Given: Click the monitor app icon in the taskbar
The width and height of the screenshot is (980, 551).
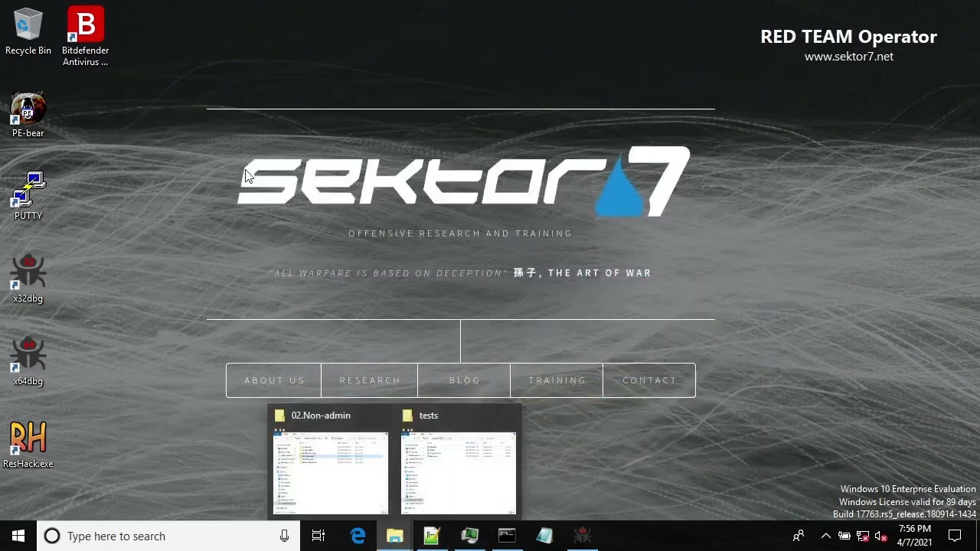Looking at the screenshot, I should 469,536.
